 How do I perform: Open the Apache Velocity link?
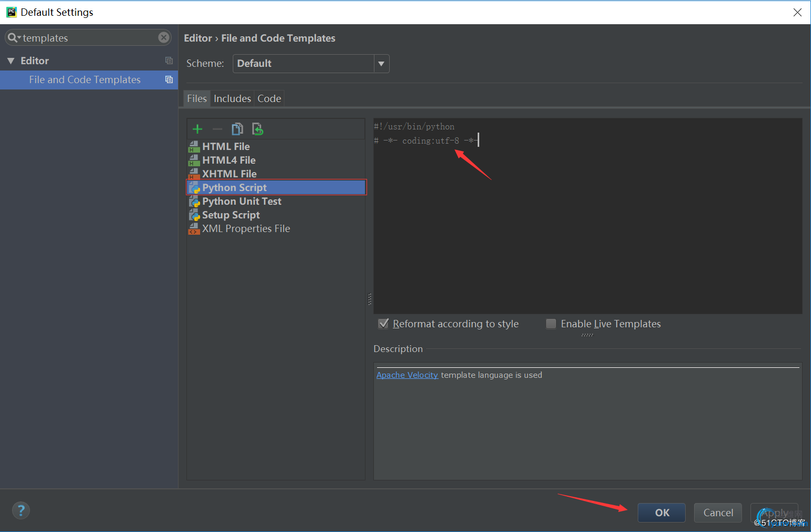click(x=407, y=375)
